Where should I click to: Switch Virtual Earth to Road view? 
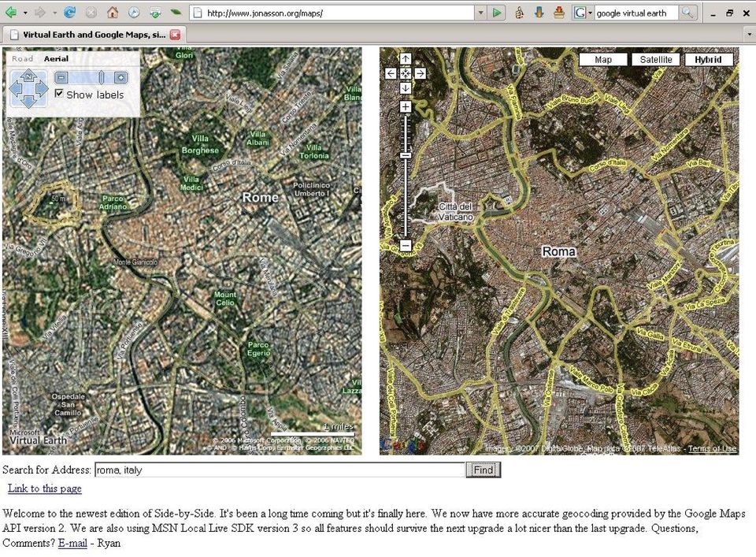22,59
